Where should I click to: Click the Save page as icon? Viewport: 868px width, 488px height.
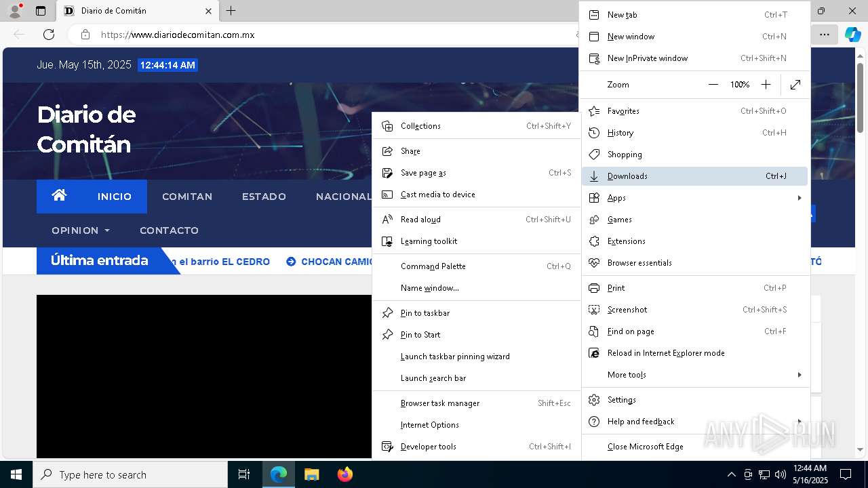click(387, 173)
